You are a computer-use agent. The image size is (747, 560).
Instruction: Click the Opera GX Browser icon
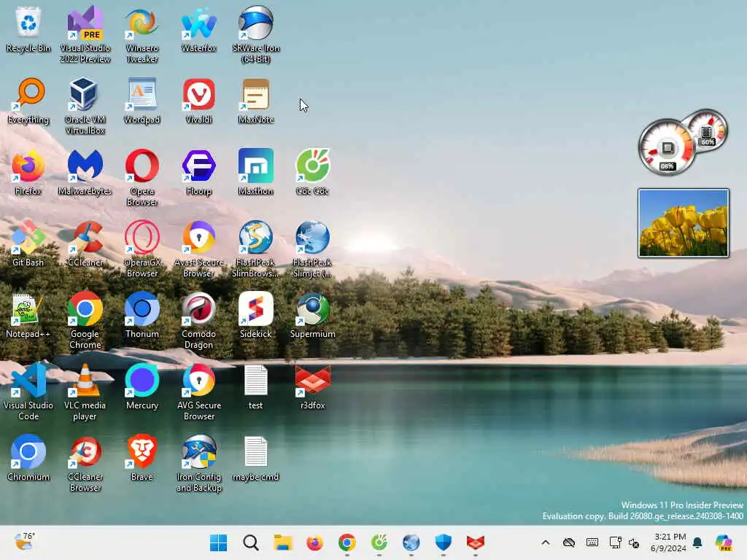pyautogui.click(x=142, y=249)
